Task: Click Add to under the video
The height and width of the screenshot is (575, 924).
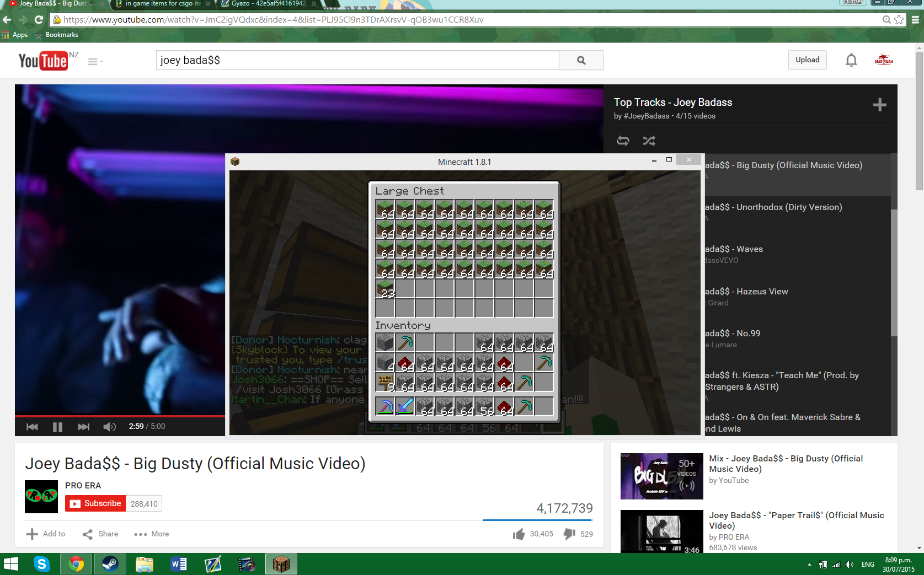Action: coord(46,534)
